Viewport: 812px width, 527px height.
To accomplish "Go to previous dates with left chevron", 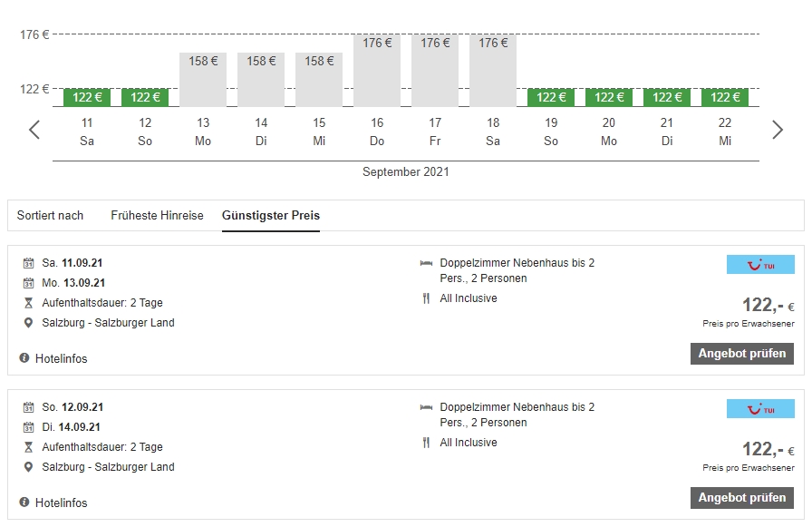I will coord(34,130).
